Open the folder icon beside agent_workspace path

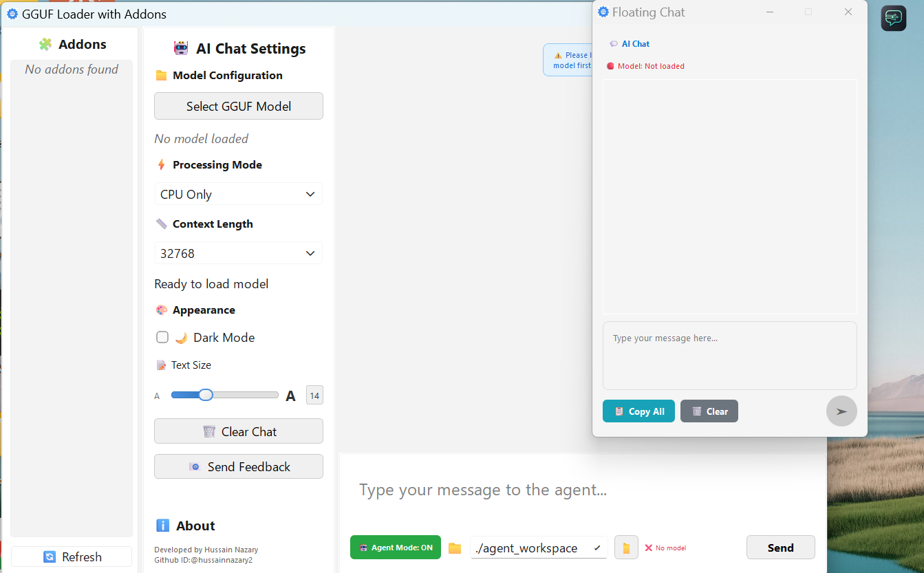coord(455,548)
